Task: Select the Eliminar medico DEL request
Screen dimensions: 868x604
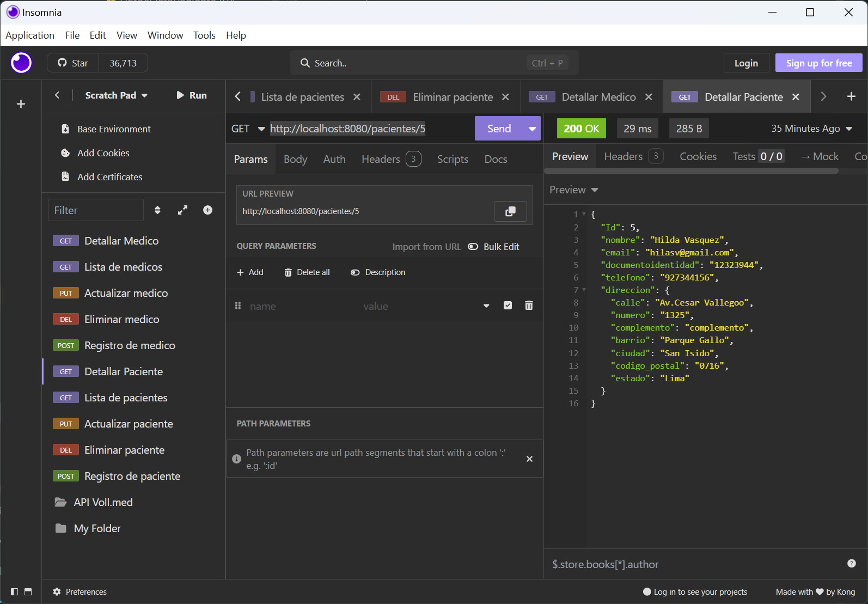Action: pyautogui.click(x=133, y=319)
